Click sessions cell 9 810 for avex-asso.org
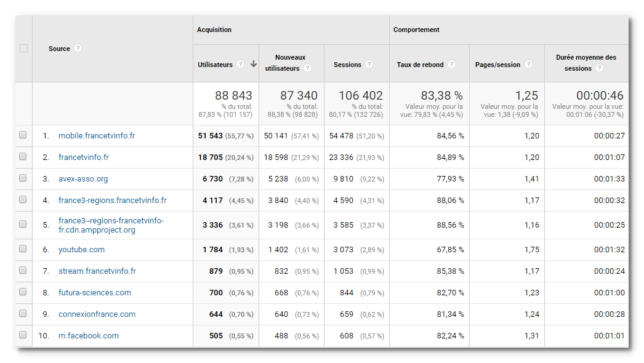This screenshot has height=363, width=644. click(x=344, y=179)
